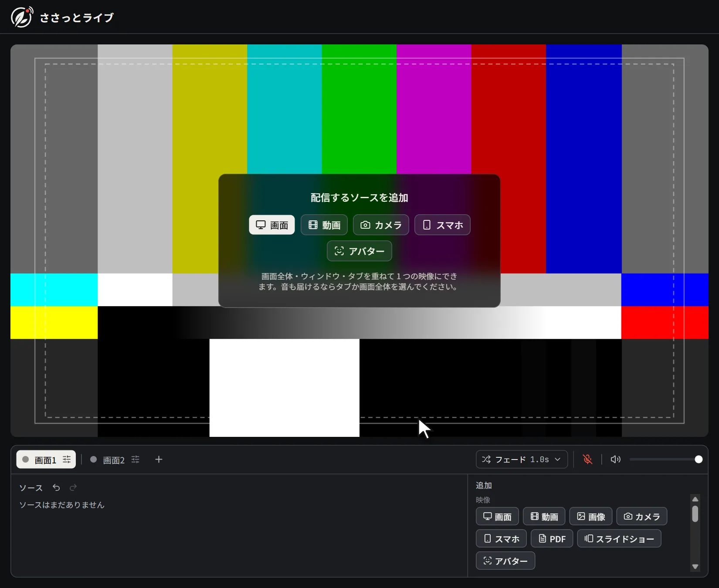
Task: Switch to the 画面1 scene tab
Action: click(x=45, y=460)
